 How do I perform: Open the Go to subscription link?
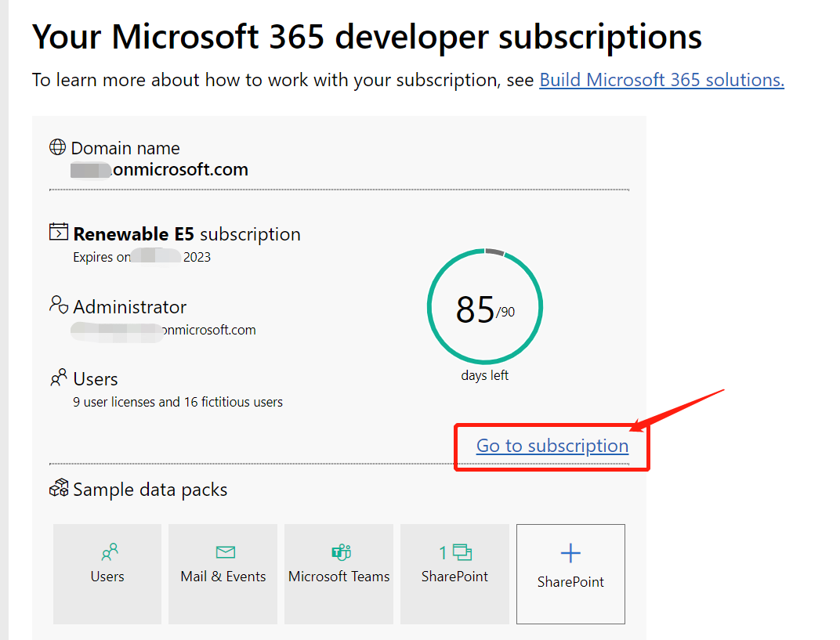[552, 445]
